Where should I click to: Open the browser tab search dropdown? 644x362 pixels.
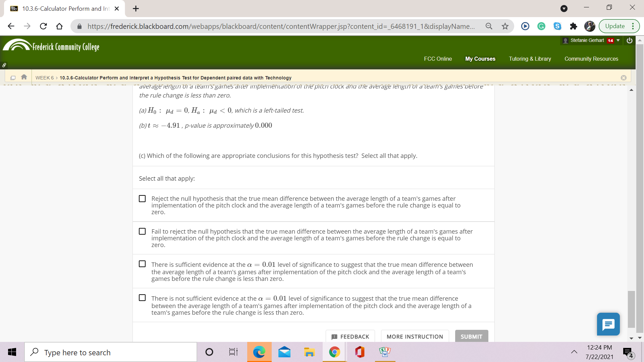(563, 8)
